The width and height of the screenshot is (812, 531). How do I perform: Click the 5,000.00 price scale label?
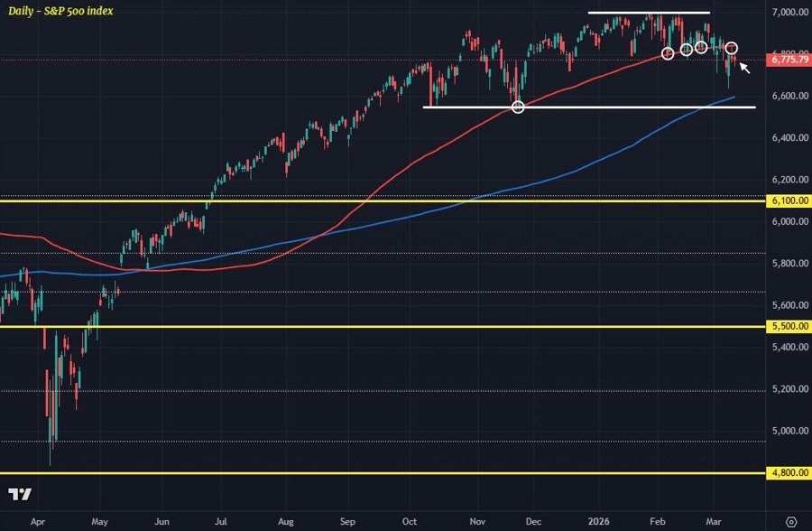click(788, 431)
